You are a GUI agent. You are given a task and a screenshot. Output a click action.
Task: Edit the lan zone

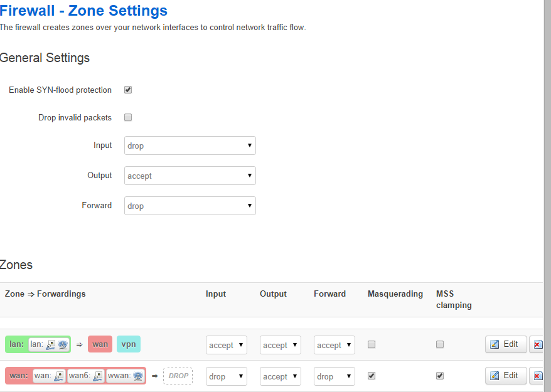[505, 344]
